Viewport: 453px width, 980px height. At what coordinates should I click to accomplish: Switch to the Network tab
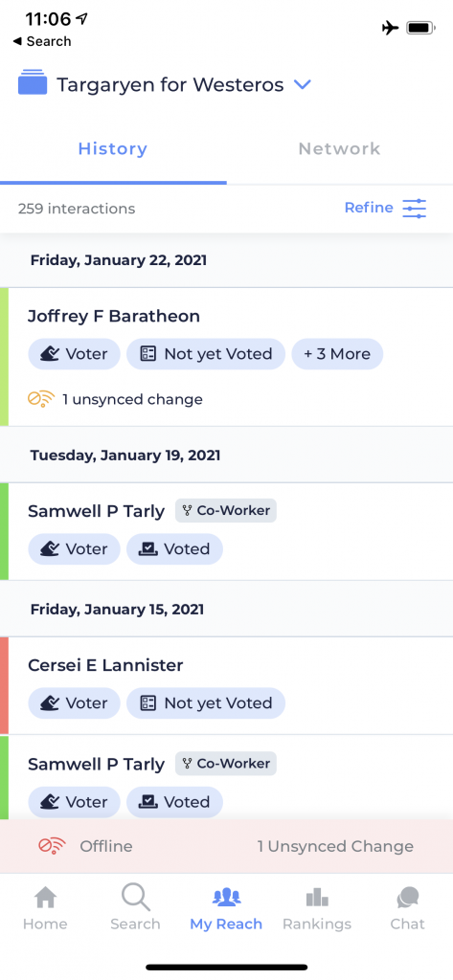click(x=339, y=148)
